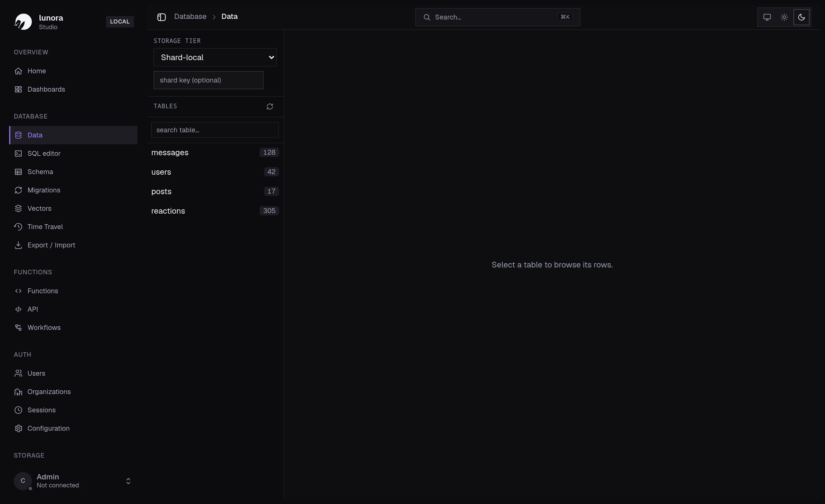Click the Schema table icon
The height and width of the screenshot is (504, 825).
(x=18, y=172)
